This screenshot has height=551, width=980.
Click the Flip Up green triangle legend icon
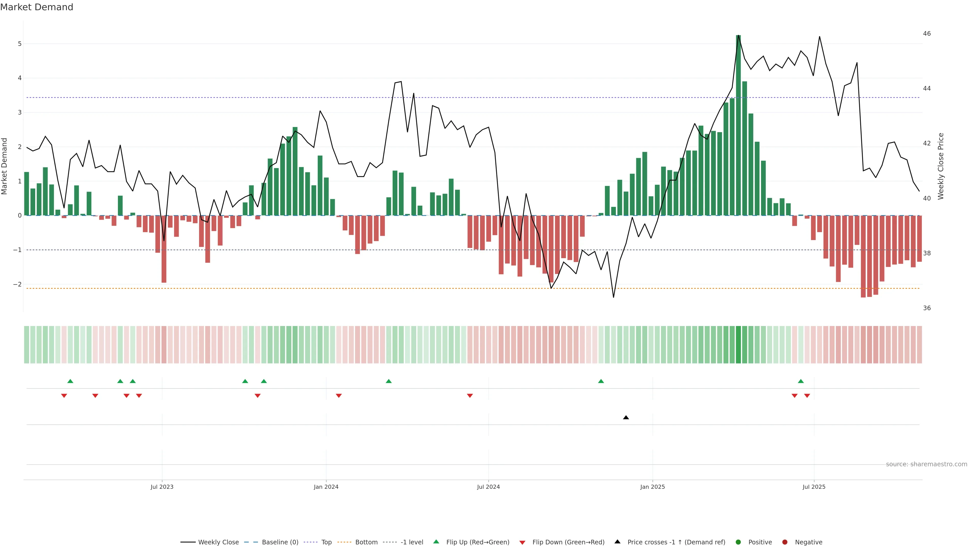(436, 542)
